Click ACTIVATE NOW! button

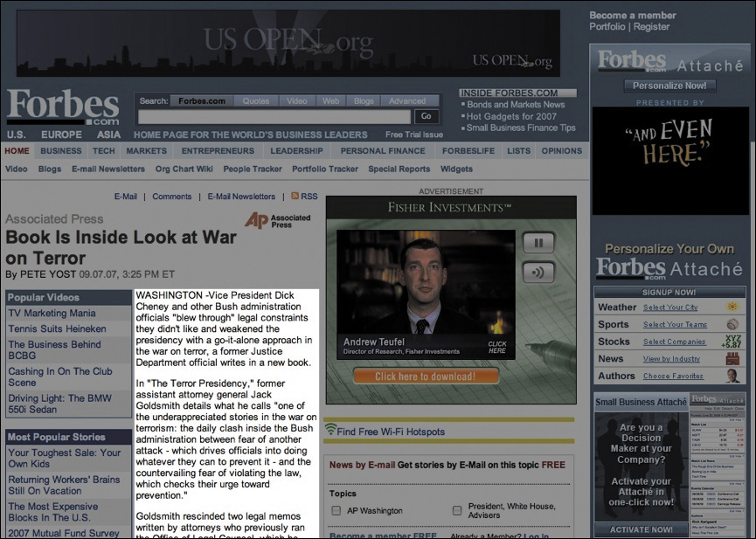coord(641,529)
